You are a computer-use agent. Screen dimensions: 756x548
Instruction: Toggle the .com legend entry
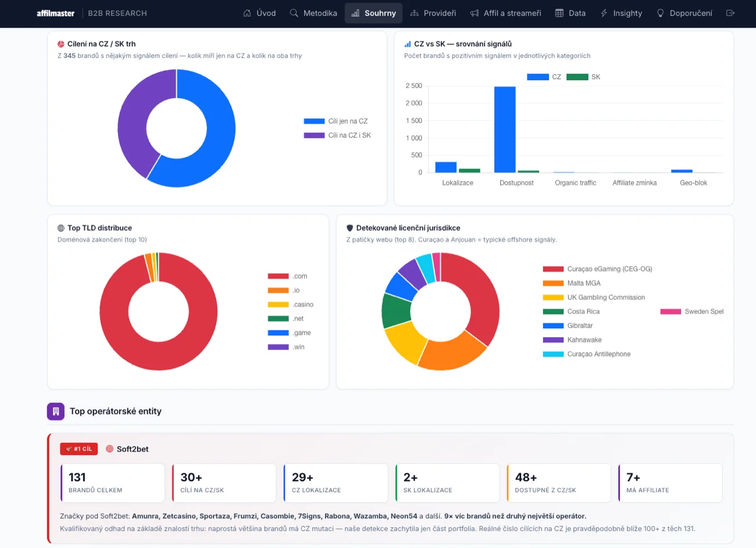287,276
